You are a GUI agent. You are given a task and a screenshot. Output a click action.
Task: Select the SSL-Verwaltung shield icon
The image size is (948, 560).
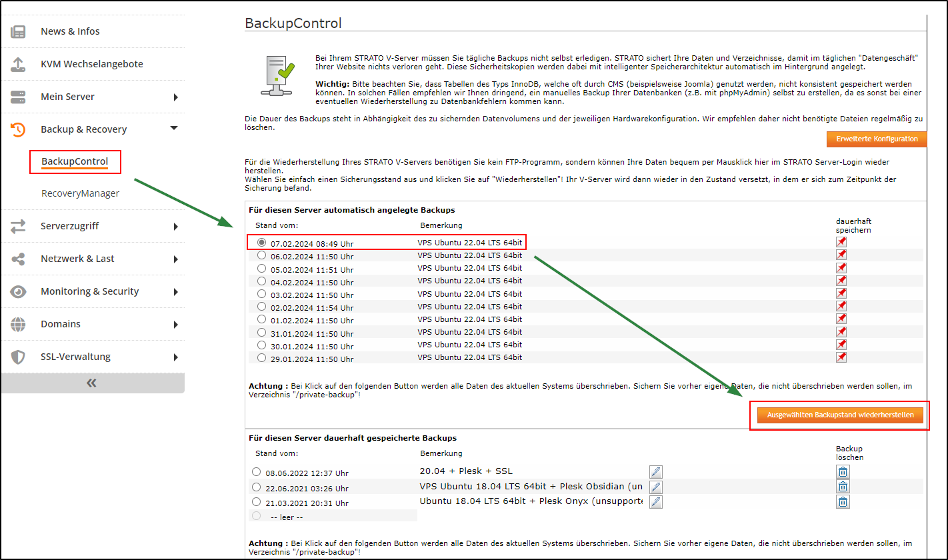point(17,357)
